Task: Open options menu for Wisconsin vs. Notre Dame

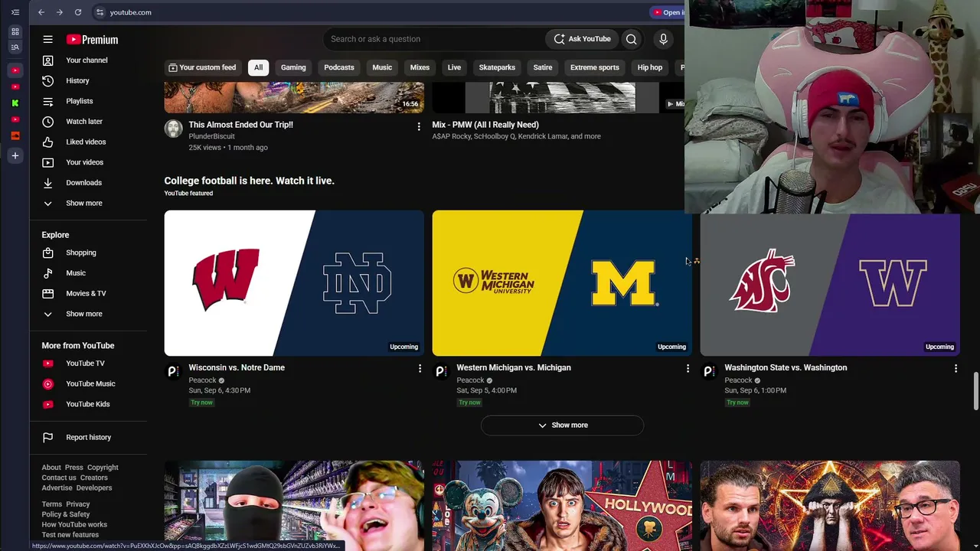Action: (420, 369)
